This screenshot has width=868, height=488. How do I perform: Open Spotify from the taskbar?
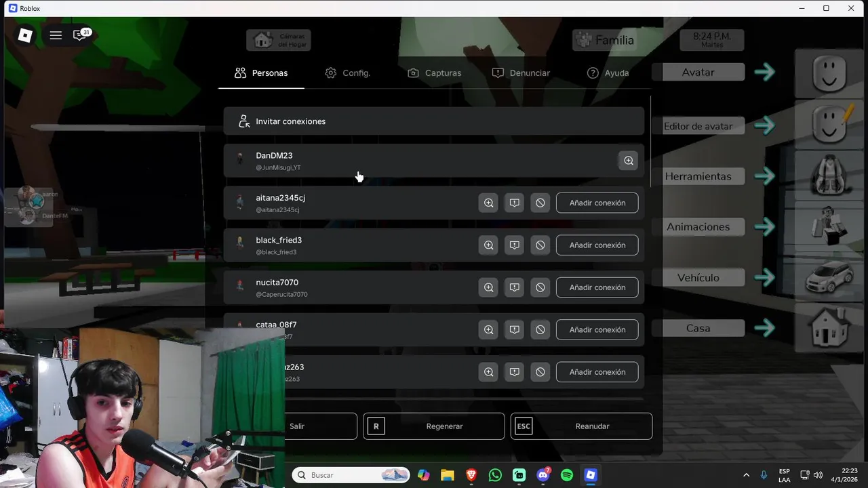[567, 475]
